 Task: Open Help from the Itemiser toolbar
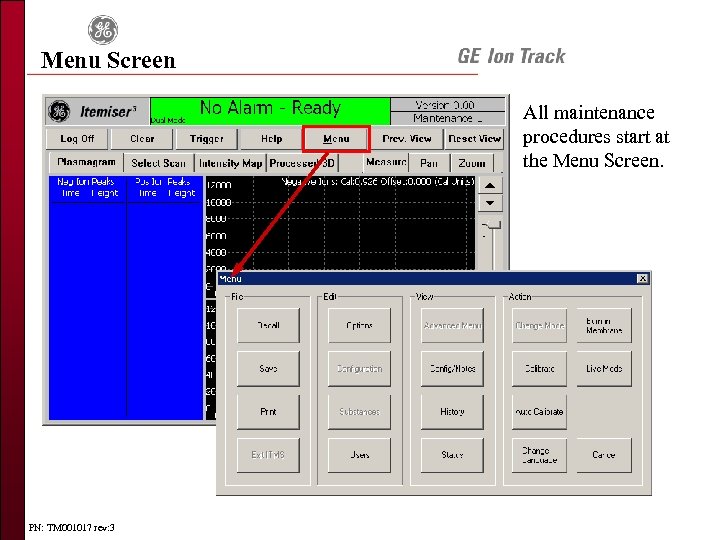point(271,139)
